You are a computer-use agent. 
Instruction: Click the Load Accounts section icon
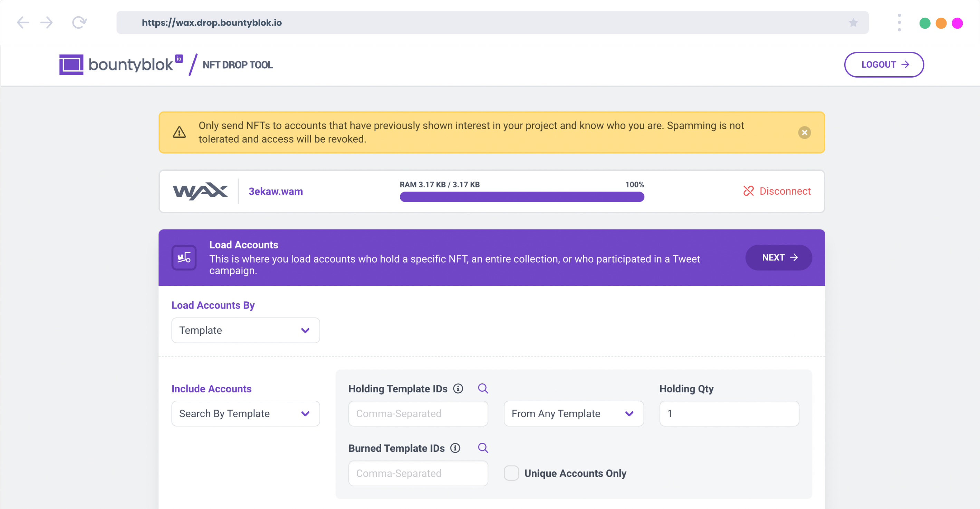(x=184, y=257)
